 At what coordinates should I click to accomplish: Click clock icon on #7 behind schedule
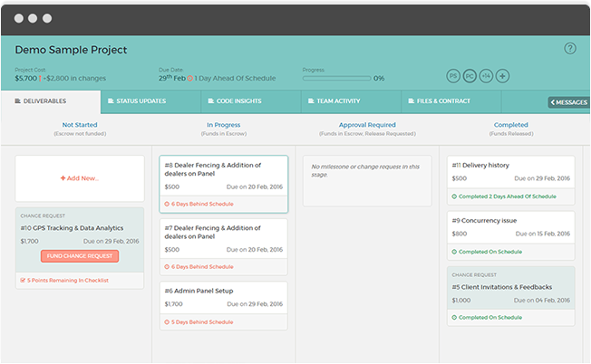pyautogui.click(x=167, y=267)
